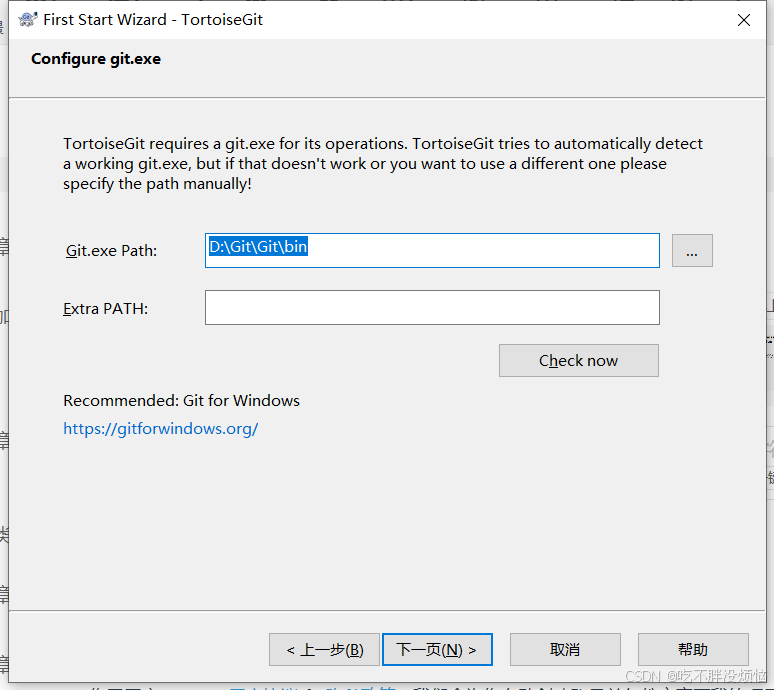Click the 'Recommended: Git for Windows' text
The image size is (774, 690).
click(x=181, y=400)
